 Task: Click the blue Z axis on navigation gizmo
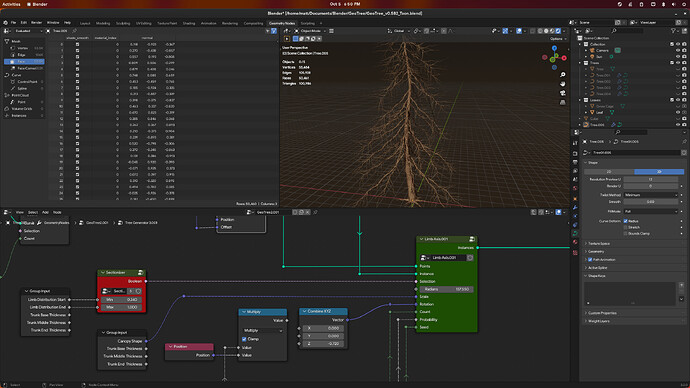pyautogui.click(x=554, y=48)
